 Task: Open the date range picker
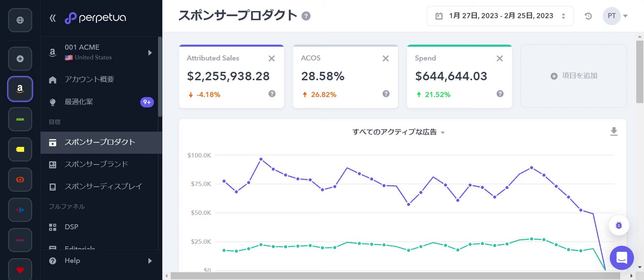[500, 16]
